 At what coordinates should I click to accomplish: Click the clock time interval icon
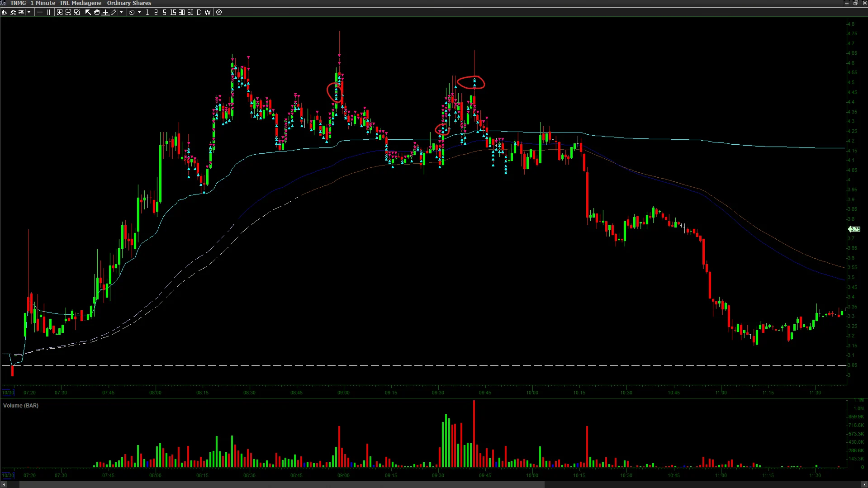click(132, 12)
